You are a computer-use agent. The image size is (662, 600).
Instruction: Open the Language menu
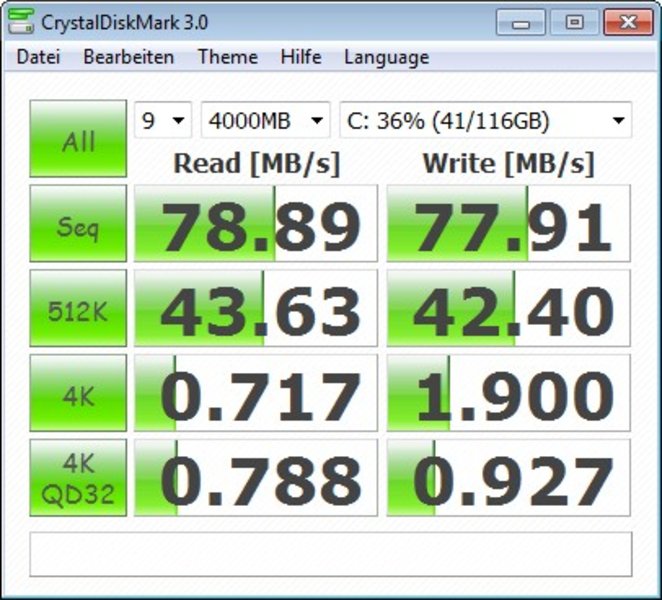point(387,58)
